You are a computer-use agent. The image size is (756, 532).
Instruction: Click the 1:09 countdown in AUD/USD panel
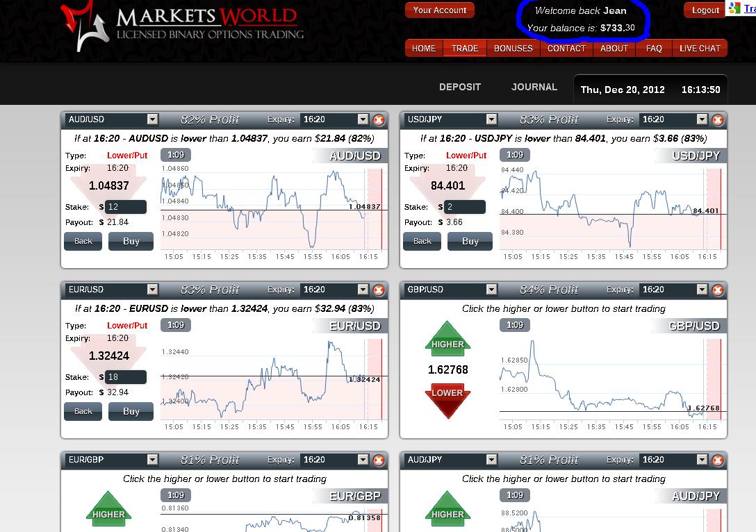click(176, 155)
